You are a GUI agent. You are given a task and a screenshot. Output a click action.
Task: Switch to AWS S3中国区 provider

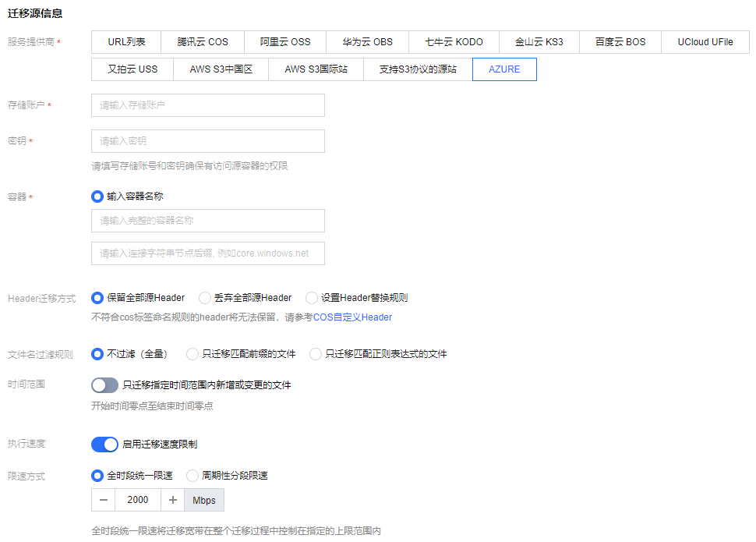pos(221,69)
